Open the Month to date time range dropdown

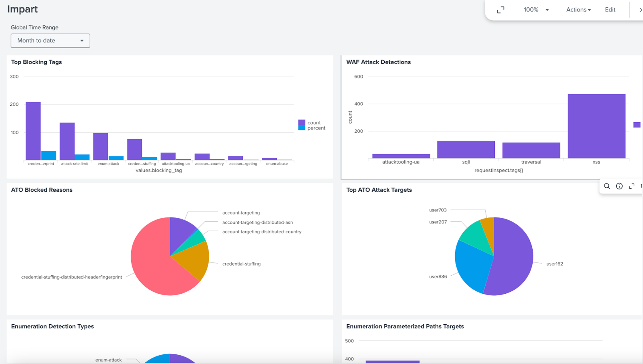50,41
